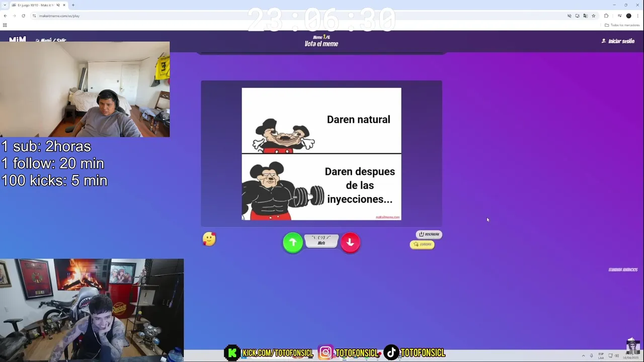644x362 pixels.
Task: Open network settings tray icon
Action: 610,355
